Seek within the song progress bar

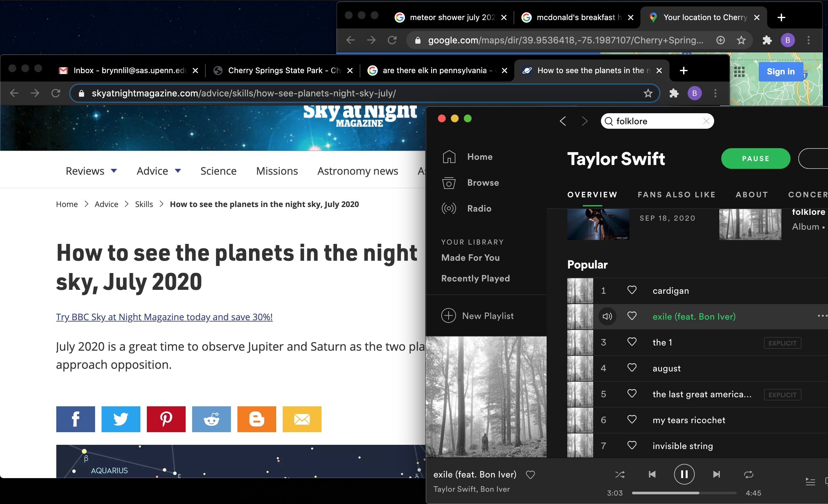click(684, 493)
